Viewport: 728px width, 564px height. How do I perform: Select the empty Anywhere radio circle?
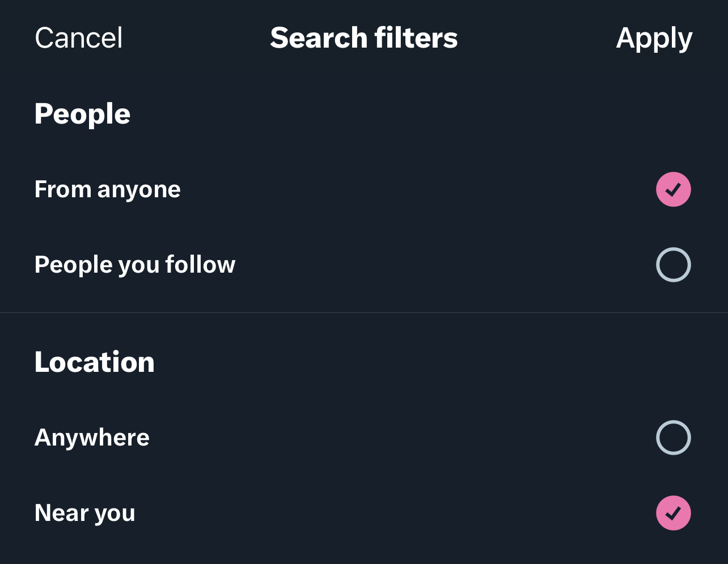click(x=674, y=438)
